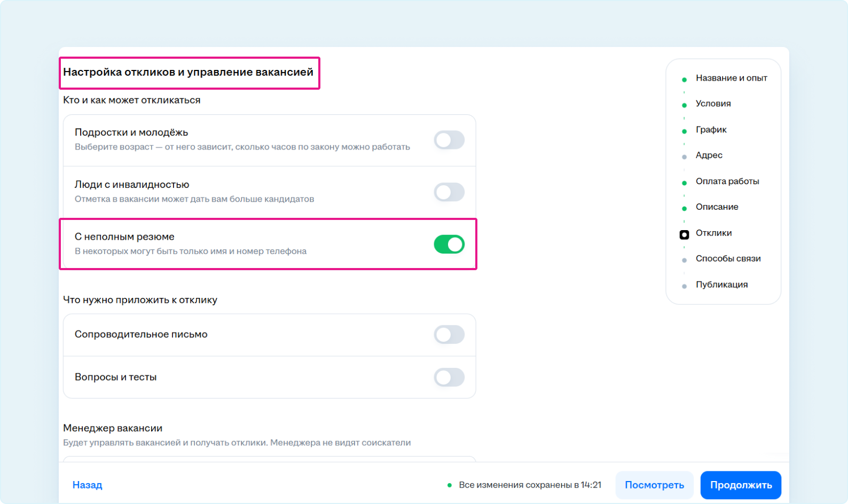Image resolution: width=848 pixels, height=504 pixels.
Task: Switch to the Способы связи step
Action: [728, 259]
